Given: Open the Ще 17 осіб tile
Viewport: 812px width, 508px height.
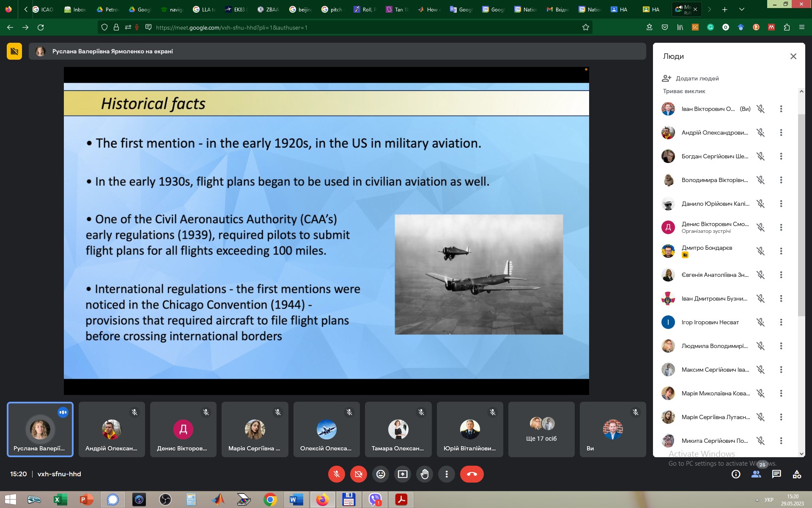Looking at the screenshot, I should (541, 429).
